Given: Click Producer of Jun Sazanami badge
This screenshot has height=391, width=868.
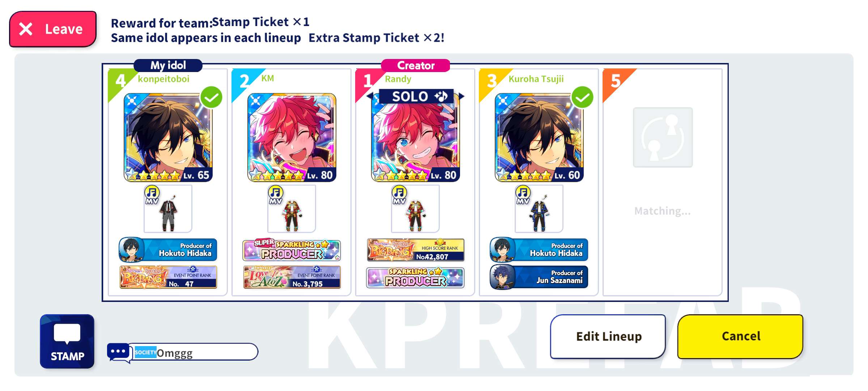Looking at the screenshot, I should pyautogui.click(x=539, y=277).
